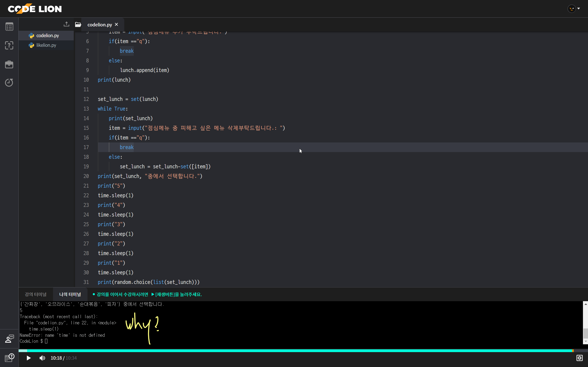Screen dimensions: 588x367
Task: Open the briefcase sidebar icon
Action: [9, 64]
